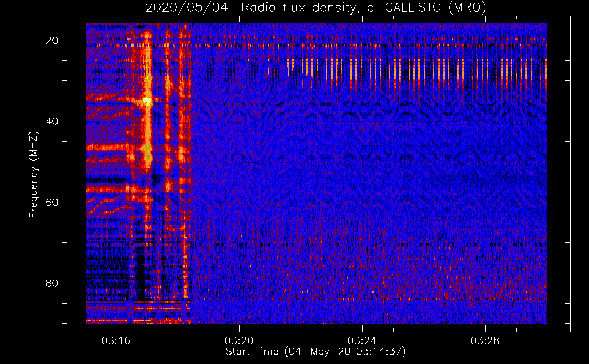Select the Frequency (MHZ) axis label

coord(33,175)
